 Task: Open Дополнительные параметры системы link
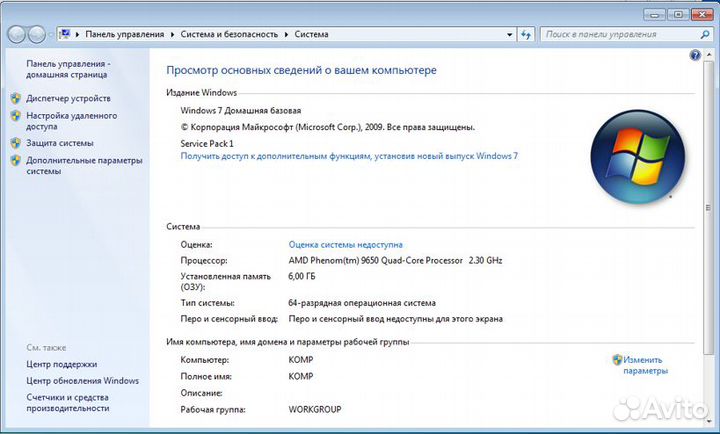tap(84, 166)
